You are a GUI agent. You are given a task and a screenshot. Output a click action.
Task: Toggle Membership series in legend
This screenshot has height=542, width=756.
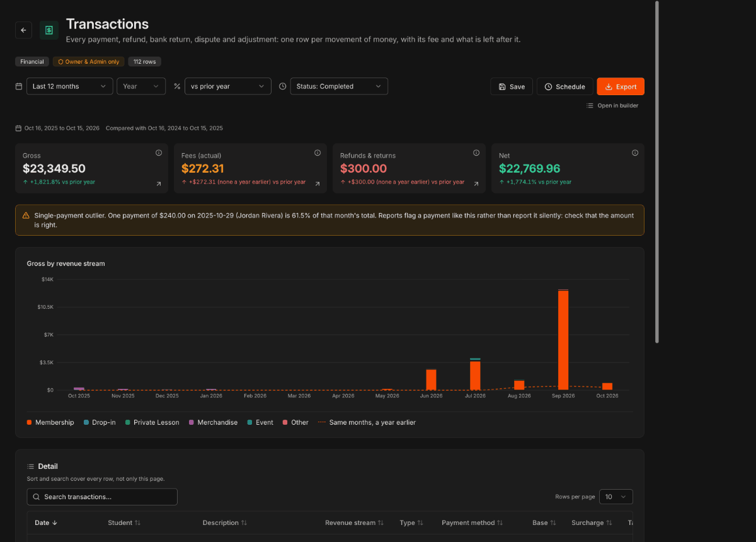[50, 422]
